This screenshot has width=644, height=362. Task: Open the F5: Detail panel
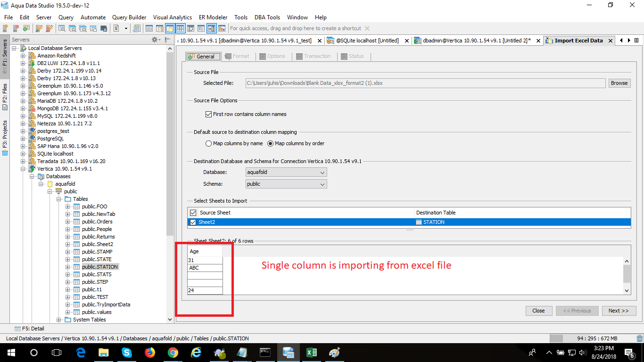tap(29, 329)
